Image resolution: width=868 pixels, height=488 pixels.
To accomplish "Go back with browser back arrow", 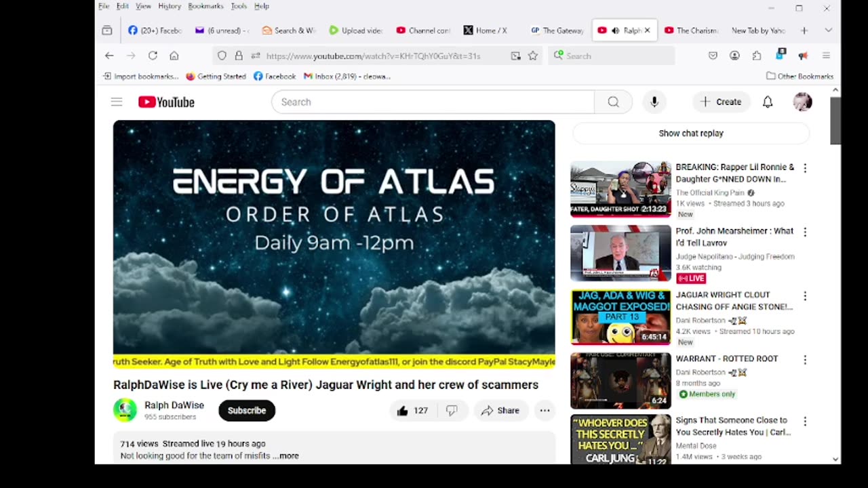I will (x=109, y=56).
